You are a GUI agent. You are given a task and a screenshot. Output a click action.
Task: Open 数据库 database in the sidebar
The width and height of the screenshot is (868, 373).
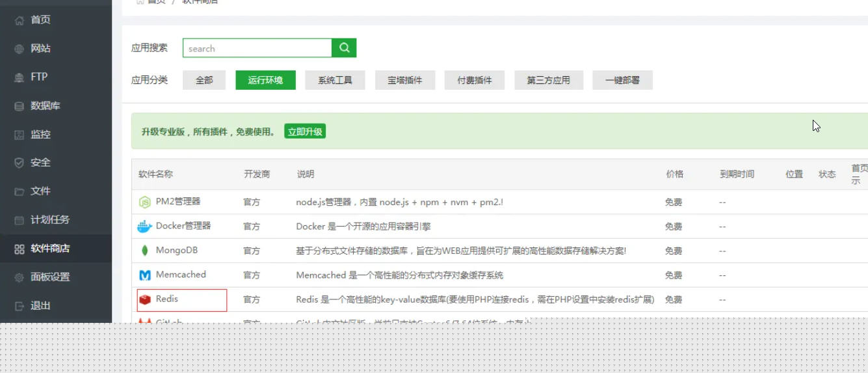pyautogui.click(x=45, y=105)
